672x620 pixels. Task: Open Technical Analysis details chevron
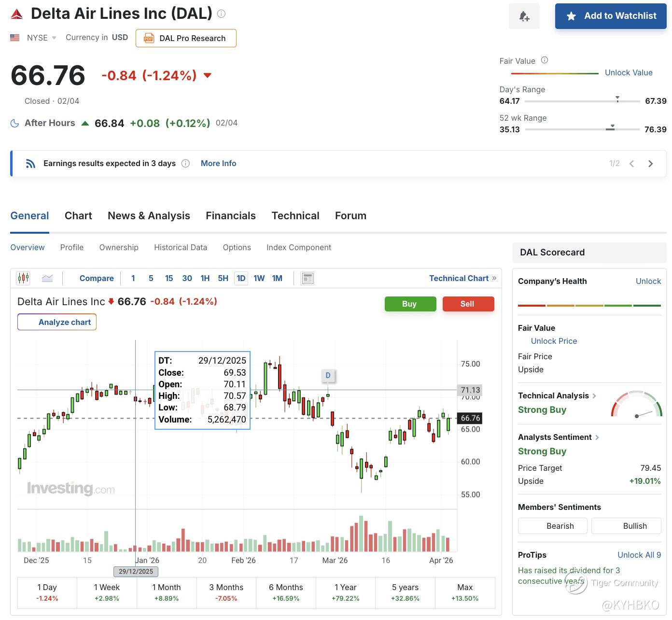pyautogui.click(x=594, y=395)
